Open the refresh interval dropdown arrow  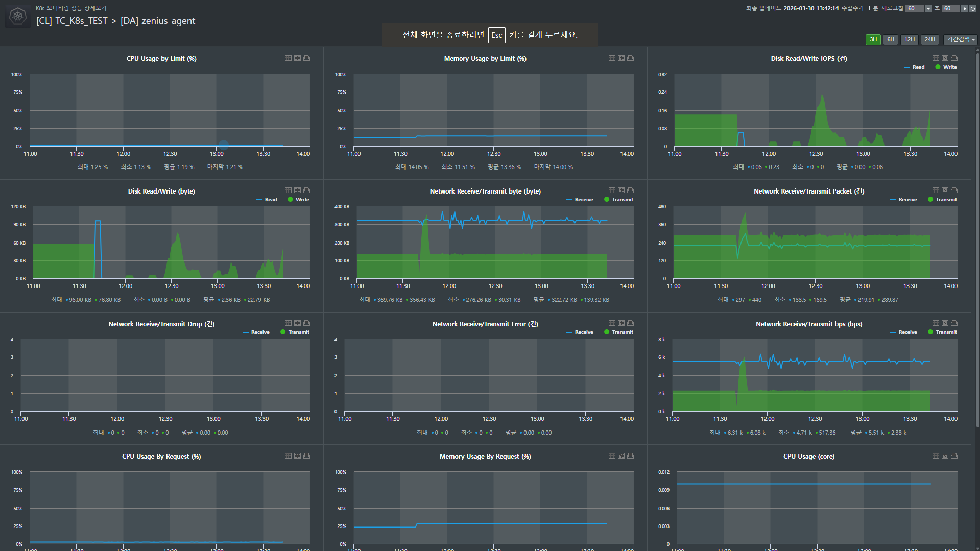point(928,9)
